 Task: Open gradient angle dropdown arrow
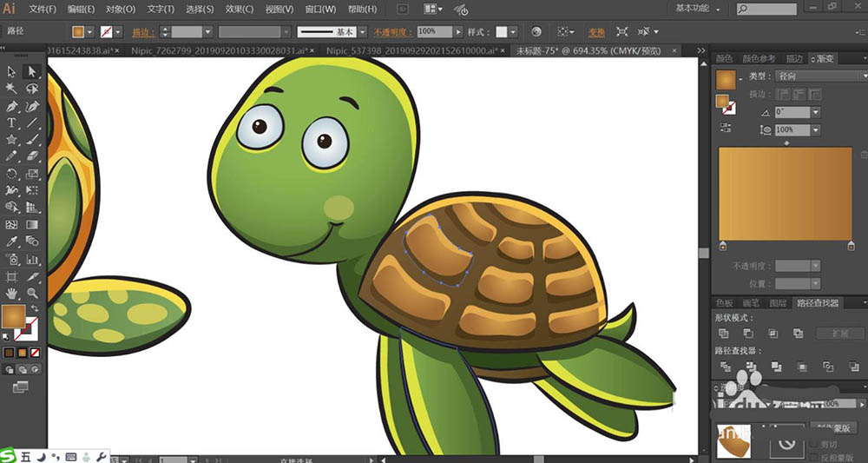click(815, 112)
